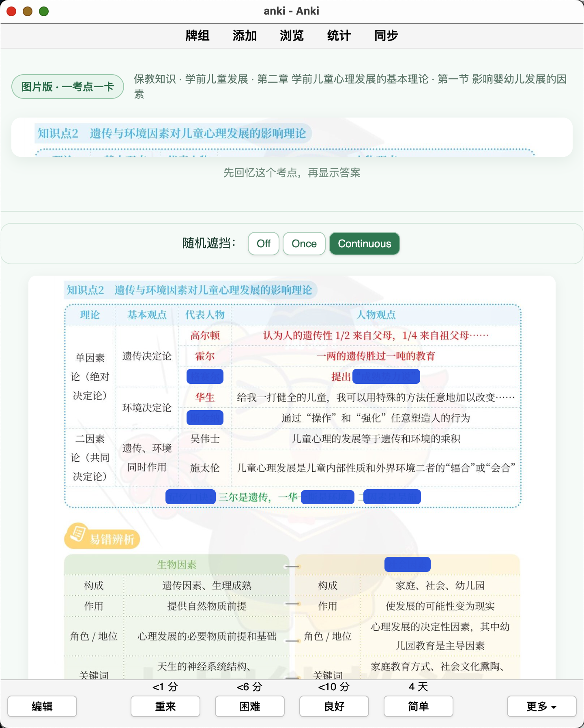
Task: Click the hint 先回忆这个考点，再显示答案
Action: coord(292,173)
